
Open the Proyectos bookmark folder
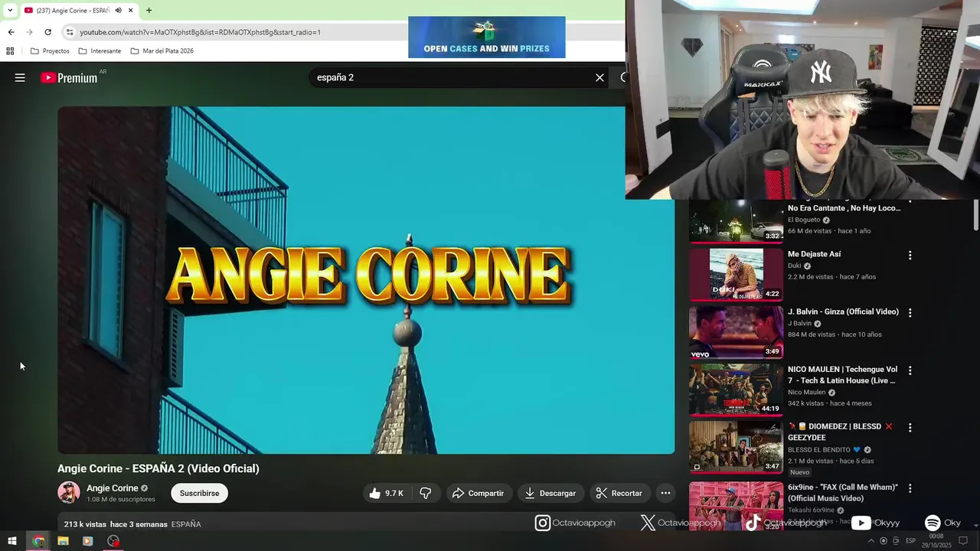pyautogui.click(x=50, y=51)
